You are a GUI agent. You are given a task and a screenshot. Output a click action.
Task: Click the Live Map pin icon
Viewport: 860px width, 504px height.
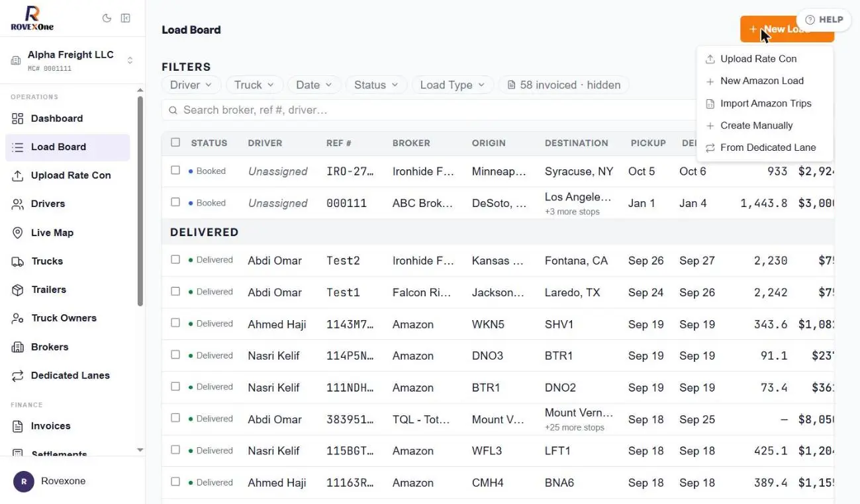[x=18, y=233]
